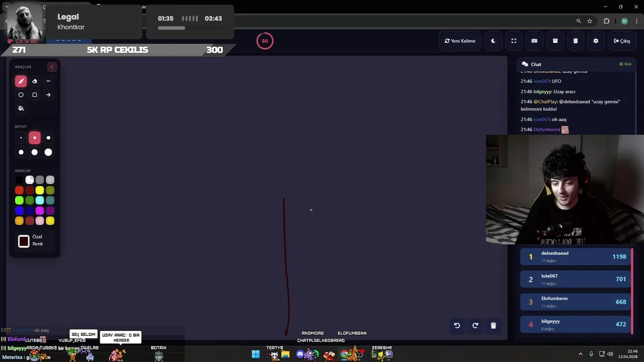Pick the magenta color swatch
The height and width of the screenshot is (362, 644).
(40, 211)
